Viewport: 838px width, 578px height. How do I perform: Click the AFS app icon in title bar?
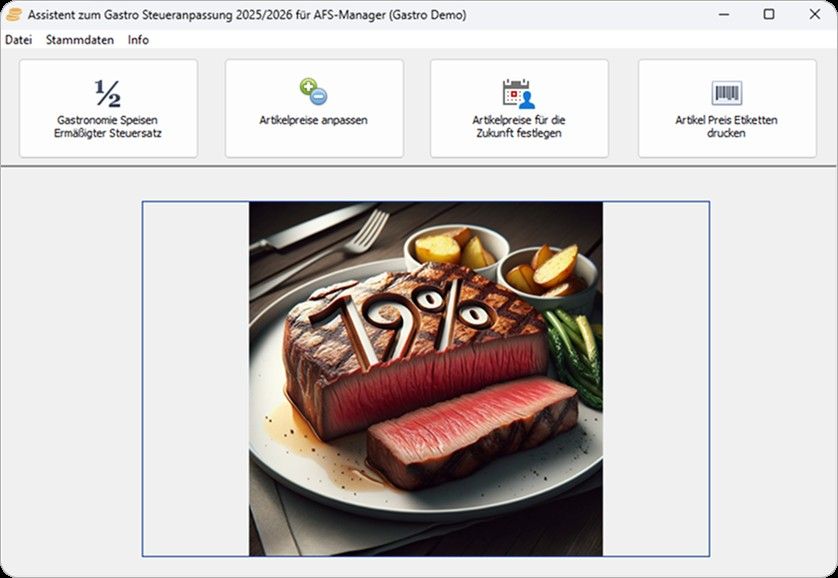[14, 15]
